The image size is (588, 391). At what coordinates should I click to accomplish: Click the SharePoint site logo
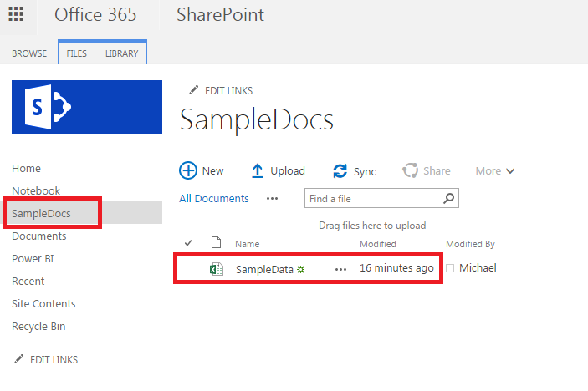87,107
